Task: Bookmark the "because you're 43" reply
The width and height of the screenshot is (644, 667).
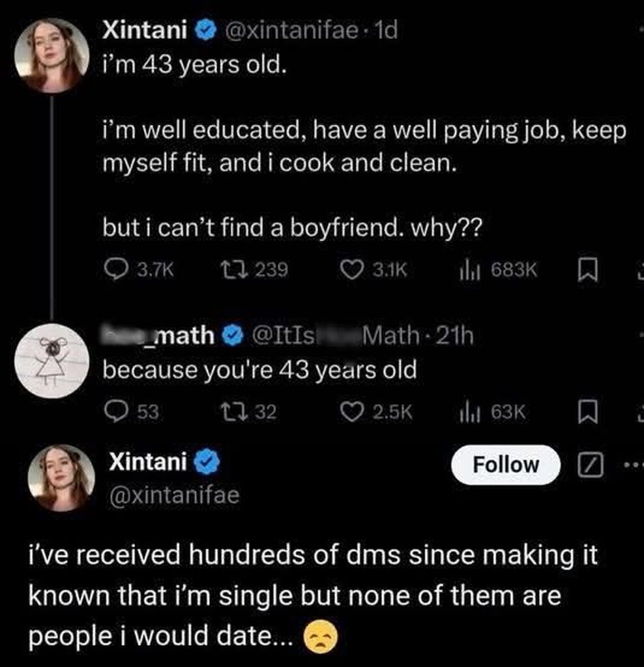Action: pos(587,412)
